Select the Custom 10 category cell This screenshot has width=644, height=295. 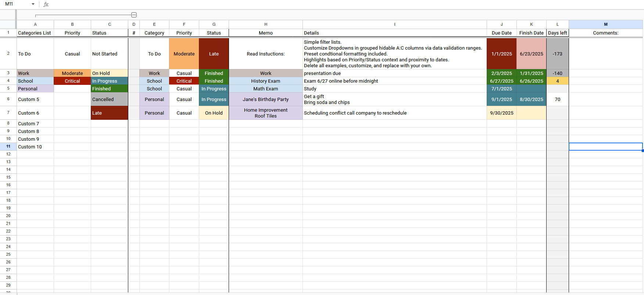35,147
